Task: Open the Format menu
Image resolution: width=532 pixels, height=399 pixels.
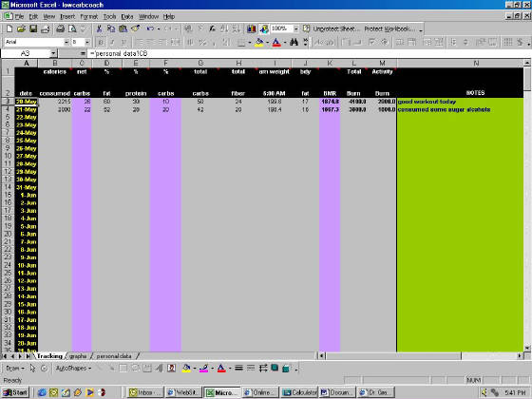Action: (89, 16)
